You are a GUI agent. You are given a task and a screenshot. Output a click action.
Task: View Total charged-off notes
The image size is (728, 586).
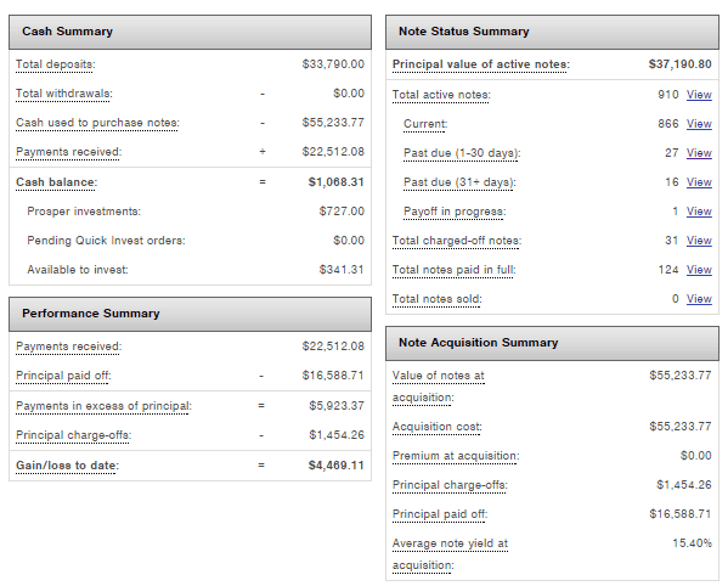(x=699, y=240)
